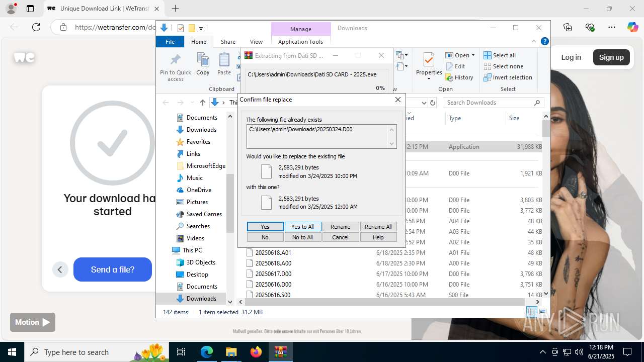This screenshot has height=362, width=644.
Task: Go up one folder level arrow
Action: [x=202, y=103]
